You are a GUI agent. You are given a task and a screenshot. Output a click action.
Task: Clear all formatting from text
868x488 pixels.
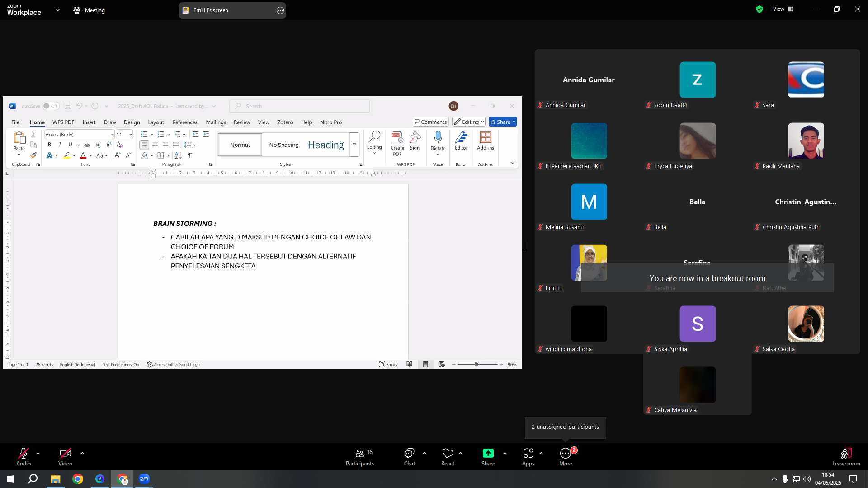point(119,145)
